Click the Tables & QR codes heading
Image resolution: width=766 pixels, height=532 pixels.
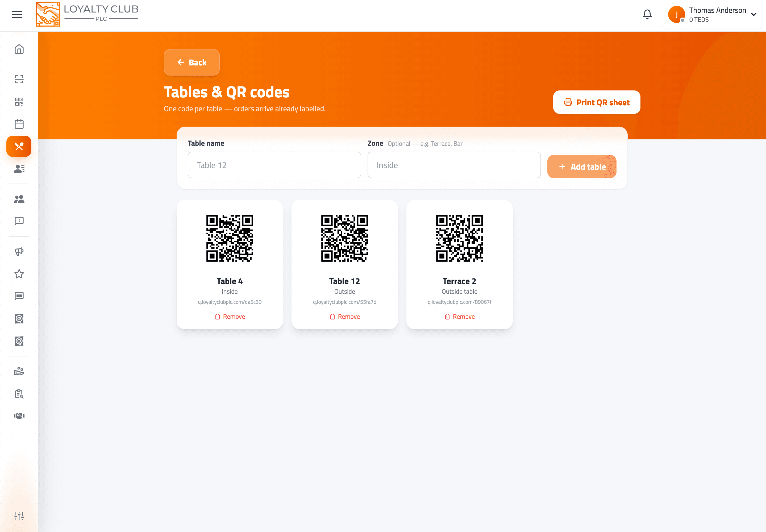[227, 92]
